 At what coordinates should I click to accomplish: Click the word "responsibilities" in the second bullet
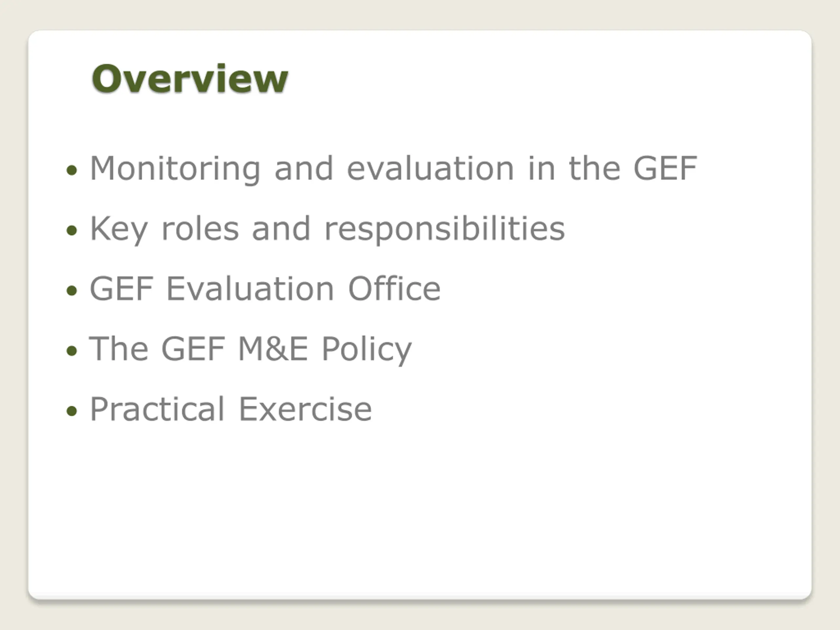(x=445, y=229)
